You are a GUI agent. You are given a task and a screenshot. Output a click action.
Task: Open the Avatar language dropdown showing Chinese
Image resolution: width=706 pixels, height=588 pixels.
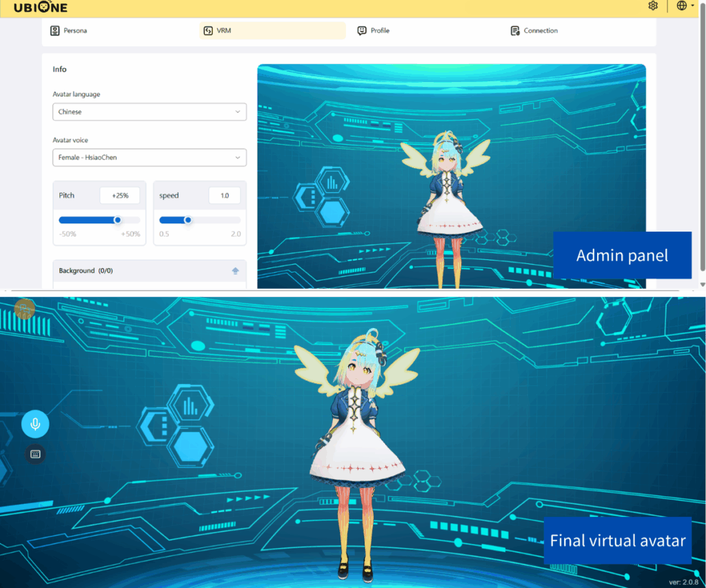(150, 111)
